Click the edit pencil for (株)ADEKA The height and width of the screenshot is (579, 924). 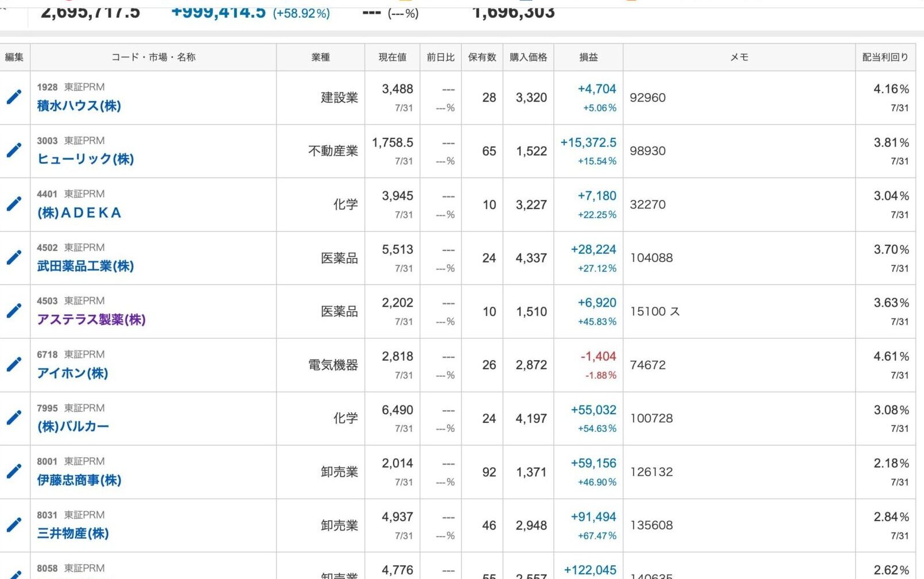click(x=14, y=204)
